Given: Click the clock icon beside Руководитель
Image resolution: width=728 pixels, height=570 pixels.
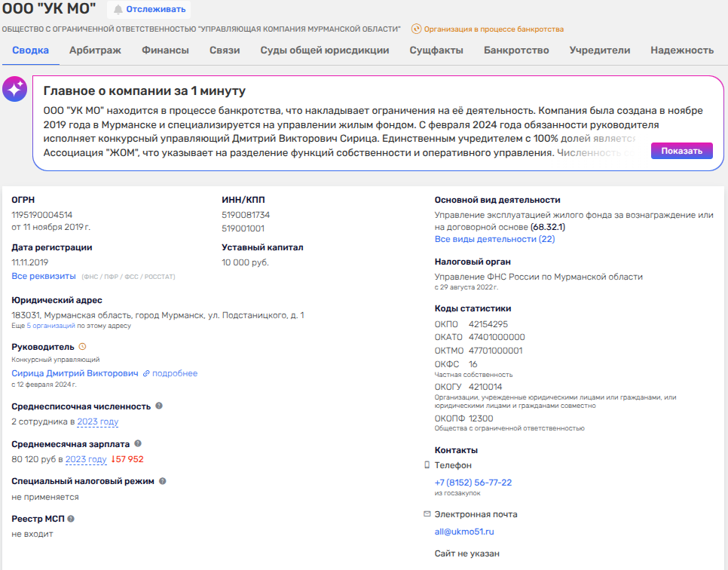Looking at the screenshot, I should [83, 347].
